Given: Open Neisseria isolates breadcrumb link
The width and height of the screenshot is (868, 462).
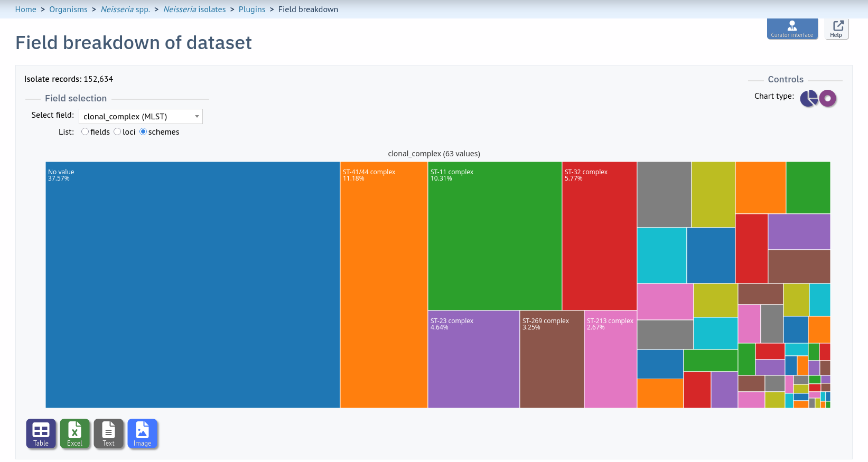Looking at the screenshot, I should 194,10.
